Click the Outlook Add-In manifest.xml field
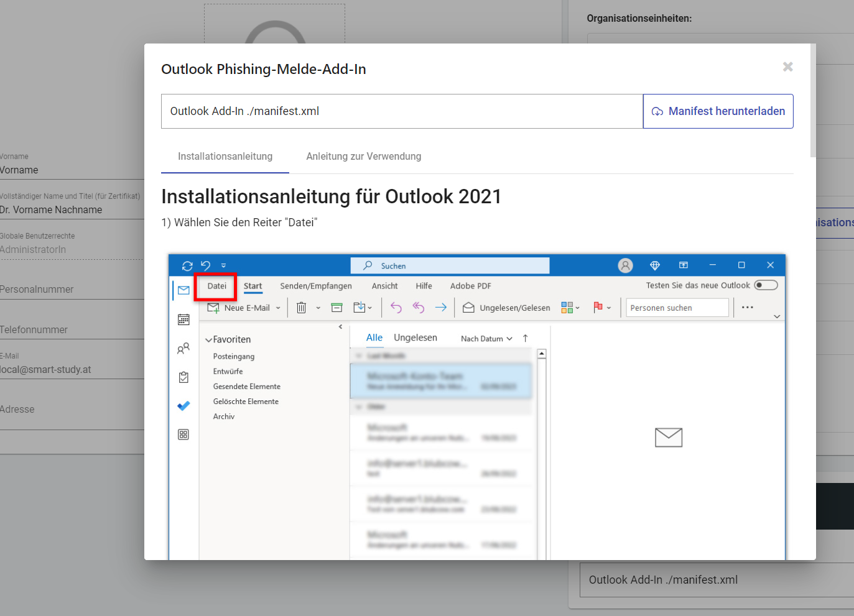This screenshot has height=616, width=854. 401,111
